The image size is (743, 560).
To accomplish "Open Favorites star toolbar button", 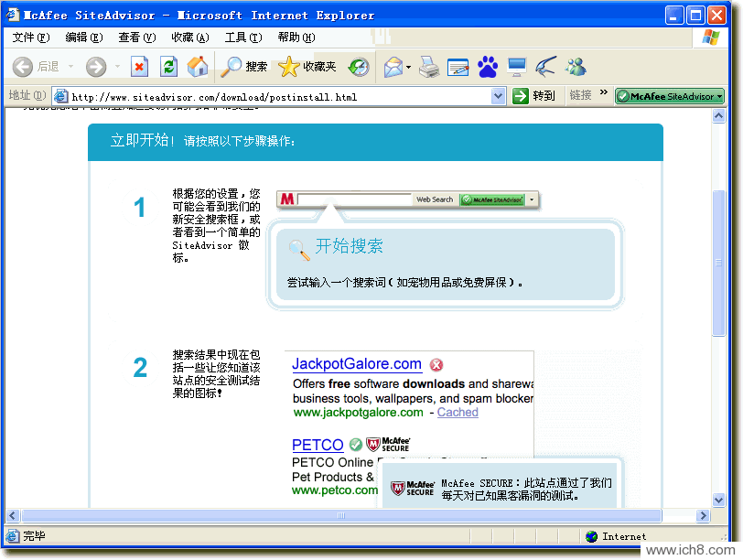I will tap(307, 67).
